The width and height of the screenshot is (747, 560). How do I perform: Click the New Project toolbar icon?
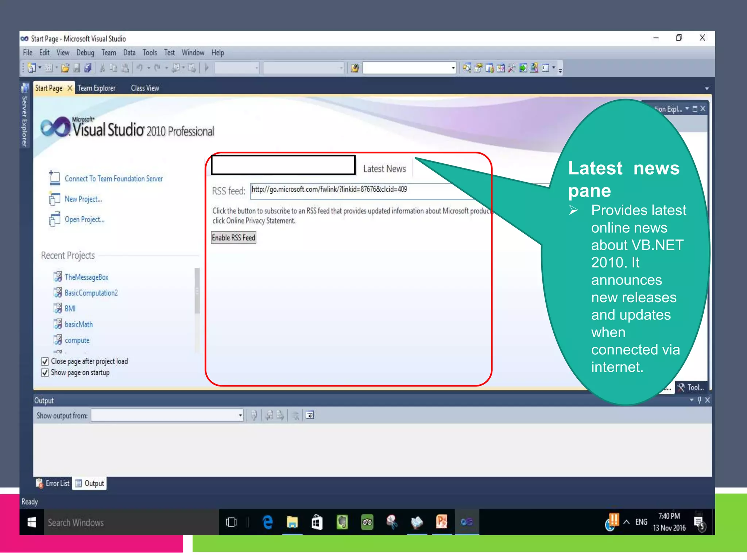click(32, 68)
